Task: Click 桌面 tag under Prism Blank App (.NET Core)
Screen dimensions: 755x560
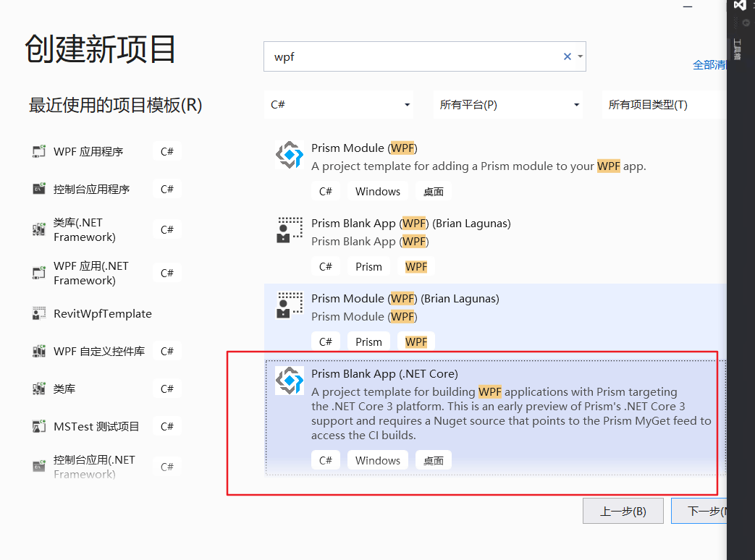Action: 434,460
